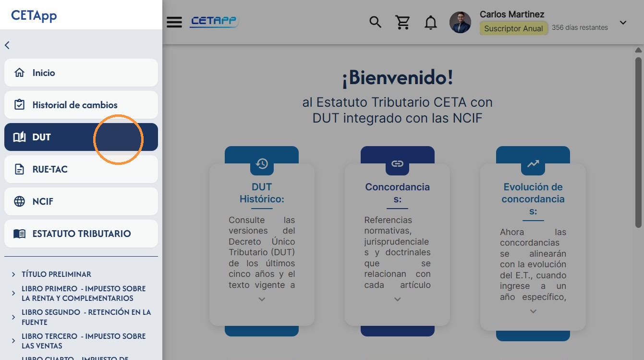Screen dimensions: 644x360
Task: Open LIBRO PRIMERO - IMPUESTO SOBRE LA RENTA
Action: tap(84, 293)
